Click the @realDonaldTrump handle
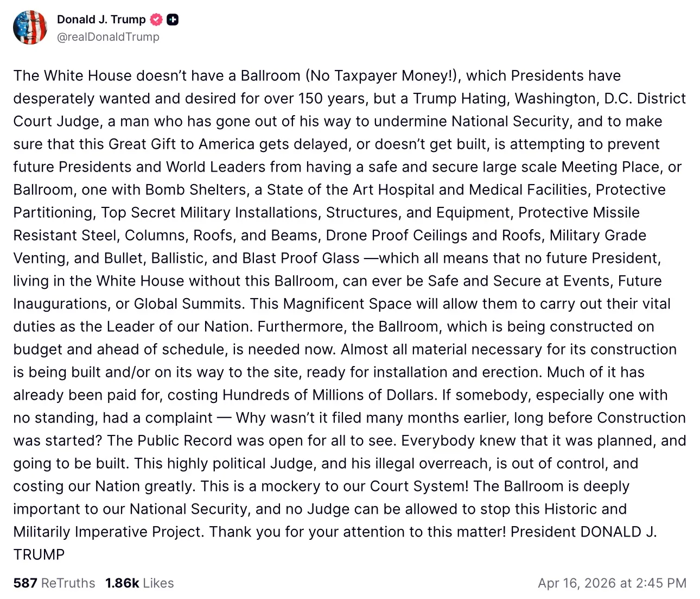700x599 pixels. (108, 37)
